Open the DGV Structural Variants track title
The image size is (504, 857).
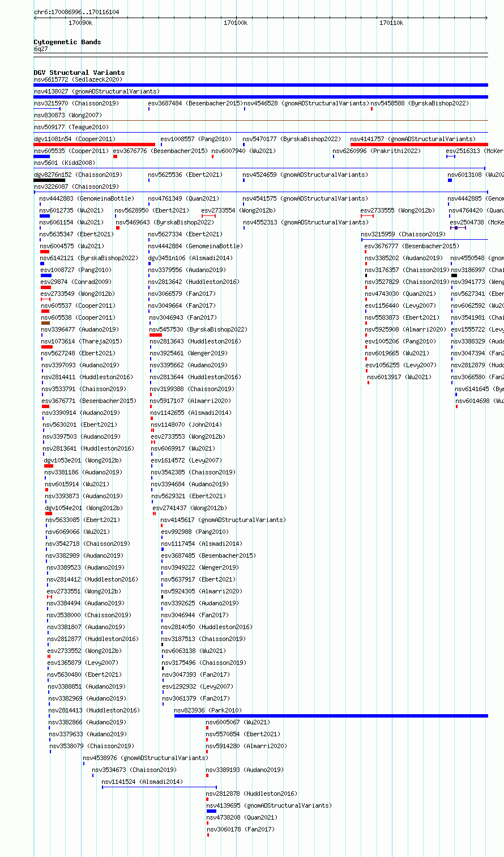tap(79, 73)
